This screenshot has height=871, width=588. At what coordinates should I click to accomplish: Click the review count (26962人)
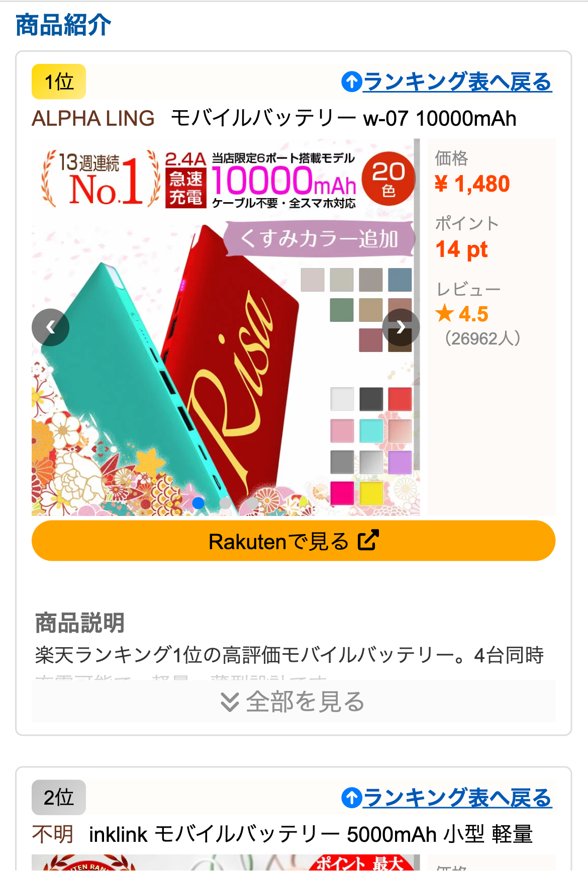pos(482,338)
